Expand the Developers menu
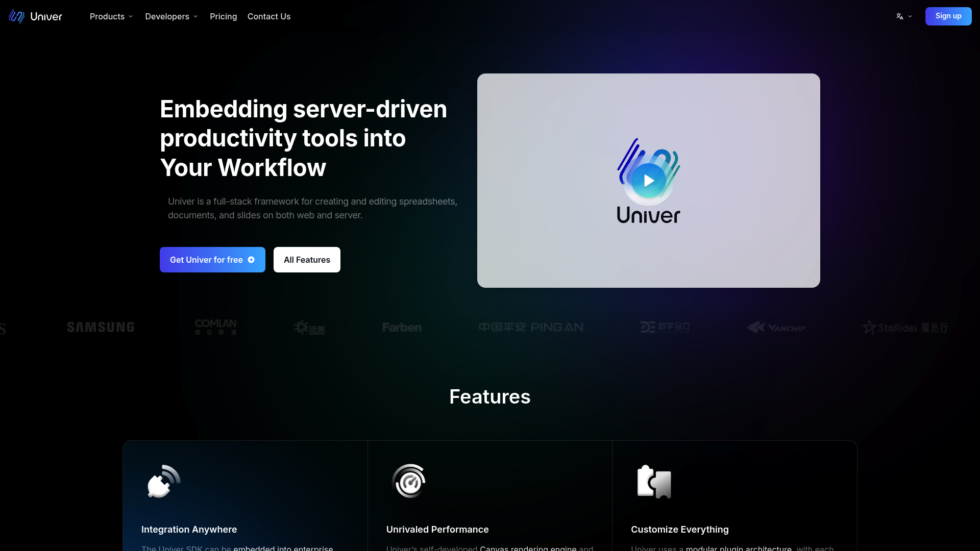This screenshot has width=980, height=551. (171, 16)
